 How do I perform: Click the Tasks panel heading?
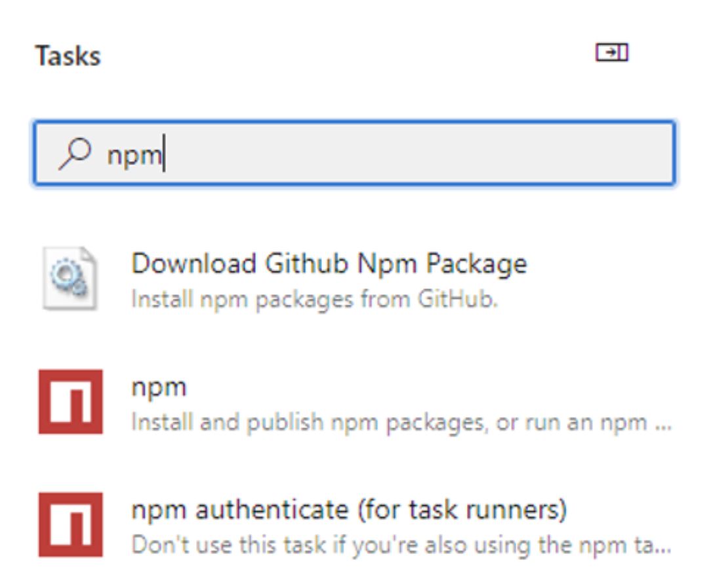pos(68,56)
